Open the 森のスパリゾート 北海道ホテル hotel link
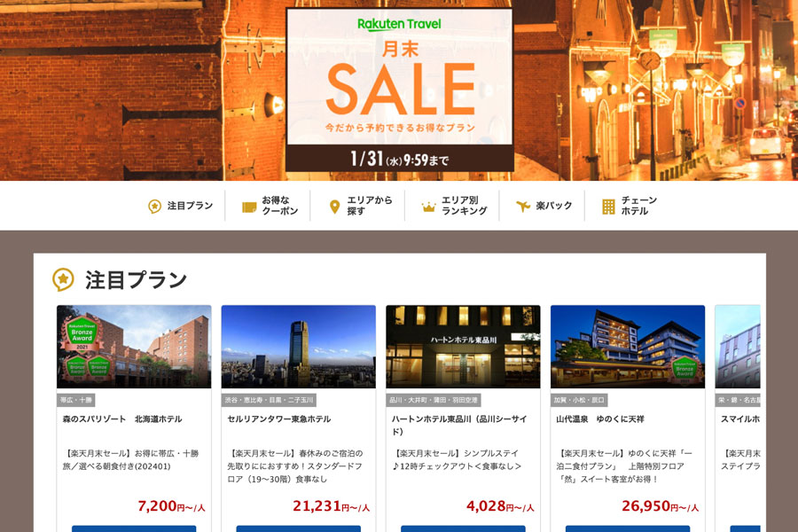Image resolution: width=798 pixels, height=532 pixels. coord(122,419)
